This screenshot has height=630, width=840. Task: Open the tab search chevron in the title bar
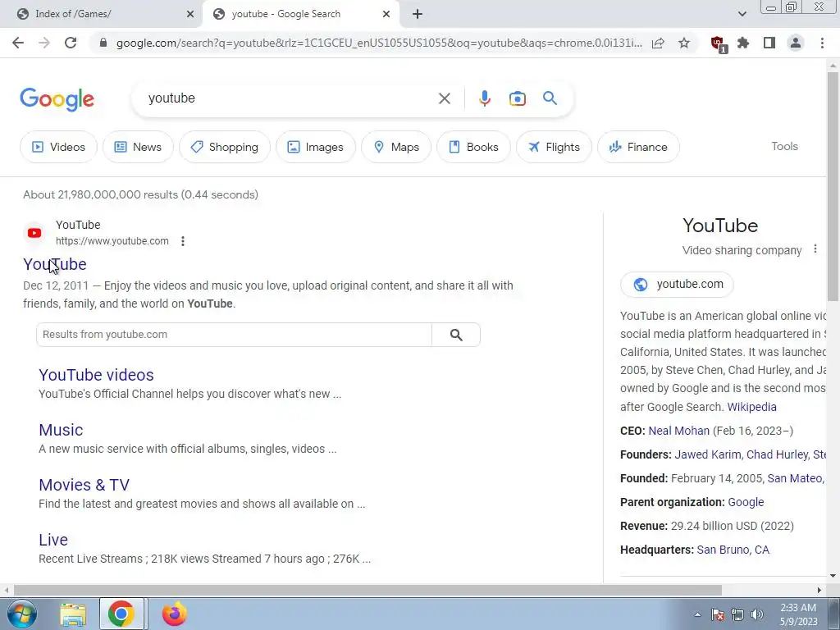(742, 14)
